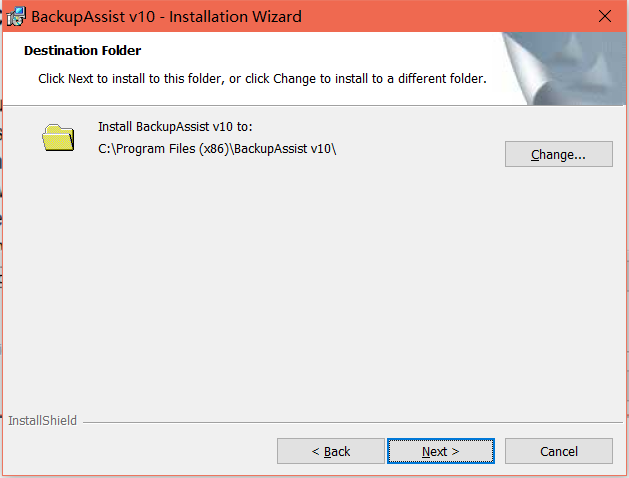Close the Installation Wizard with the X

pos(605,16)
